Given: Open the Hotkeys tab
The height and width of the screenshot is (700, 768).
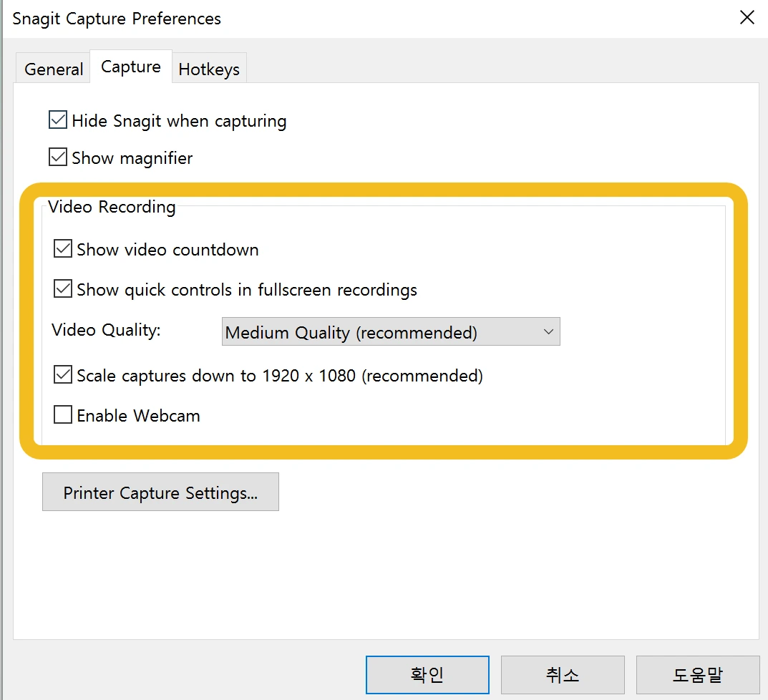Looking at the screenshot, I should click(x=209, y=69).
